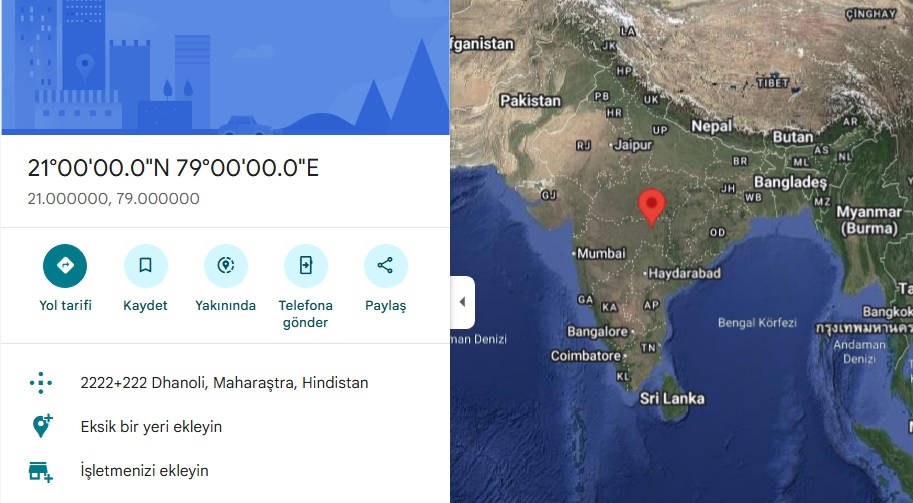Select the Yakınında nearby icon
Viewport: 913px width, 503px height.
tap(225, 266)
